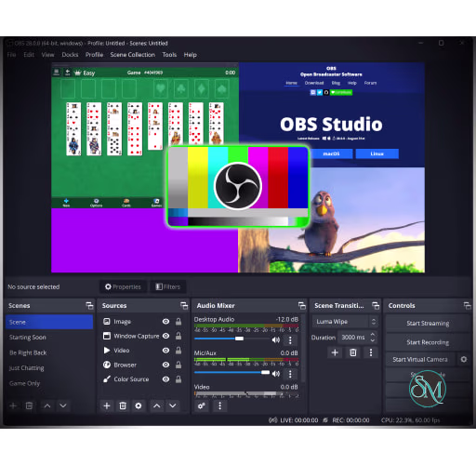The height and width of the screenshot is (465, 476).
Task: Move source up arrow in Sources
Action: tap(157, 405)
